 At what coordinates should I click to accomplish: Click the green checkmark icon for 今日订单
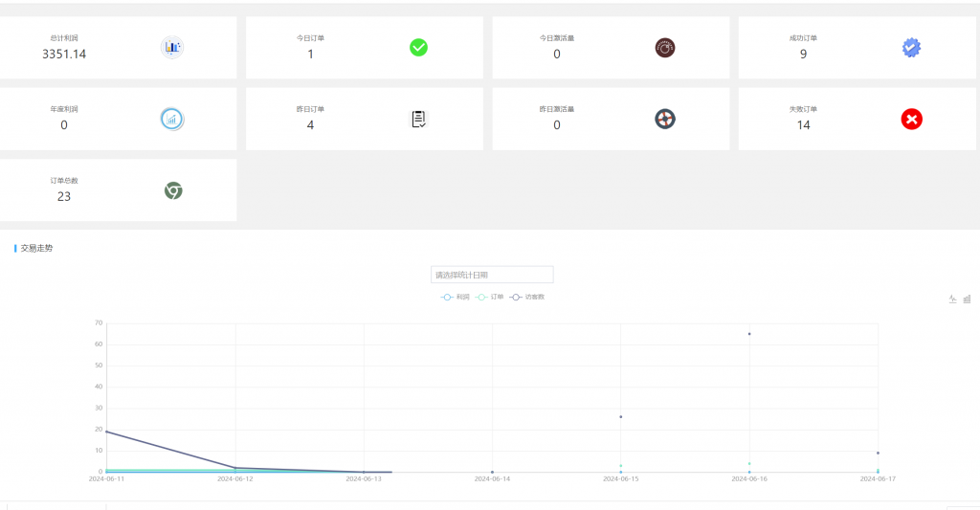point(418,47)
